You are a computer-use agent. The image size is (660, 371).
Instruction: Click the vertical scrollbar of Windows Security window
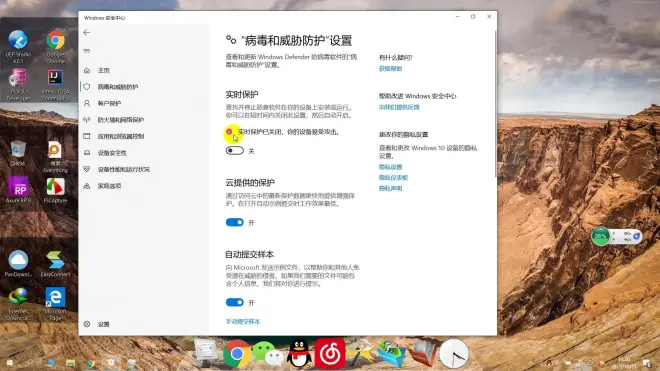pos(495,103)
